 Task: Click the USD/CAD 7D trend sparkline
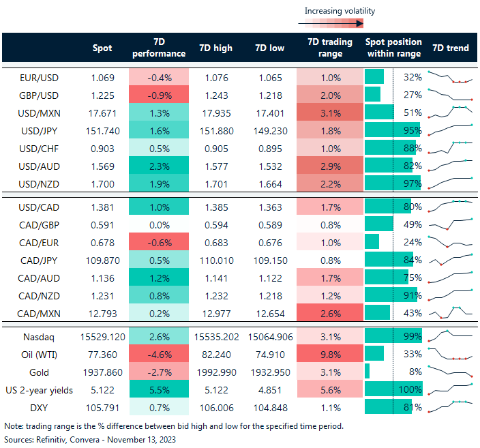pyautogui.click(x=450, y=205)
